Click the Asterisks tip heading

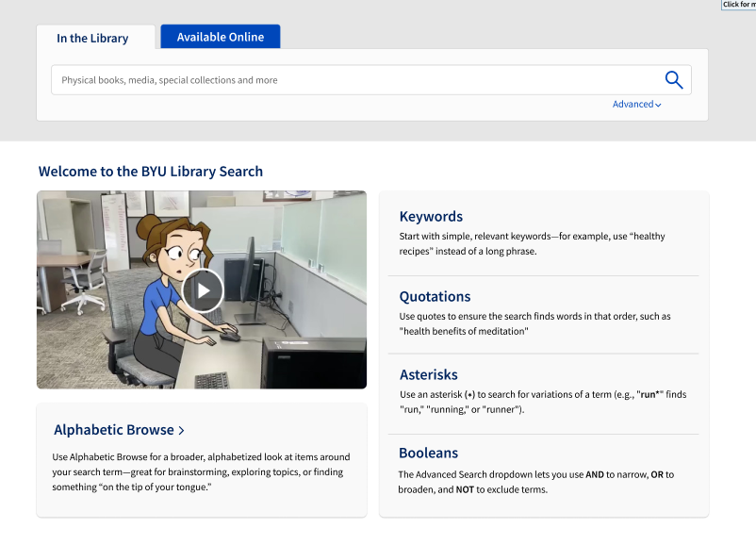coord(428,374)
